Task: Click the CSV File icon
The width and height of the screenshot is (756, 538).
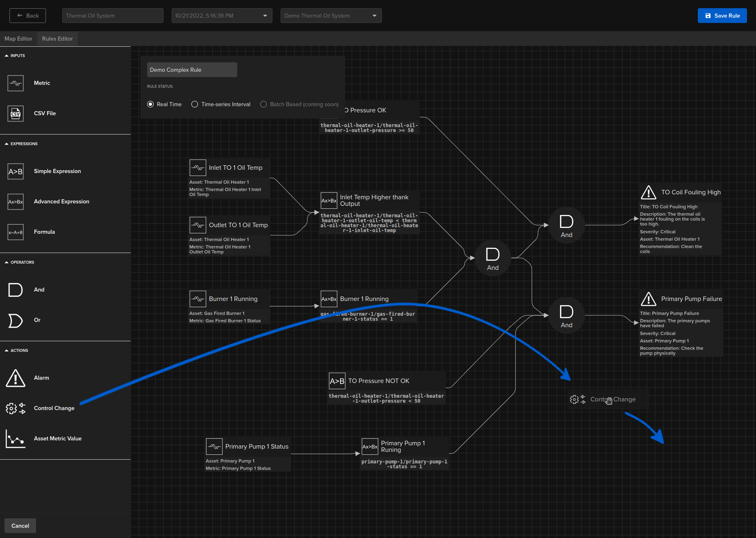Action: 16,114
